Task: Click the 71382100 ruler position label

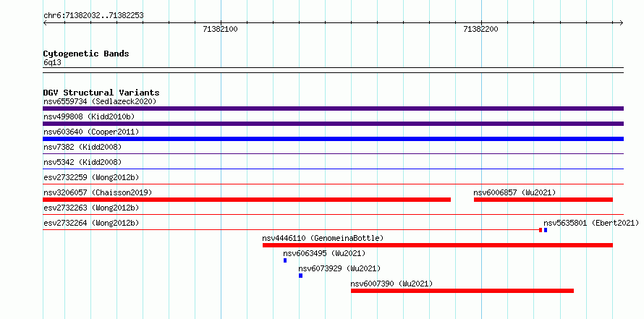Action: pyautogui.click(x=220, y=29)
